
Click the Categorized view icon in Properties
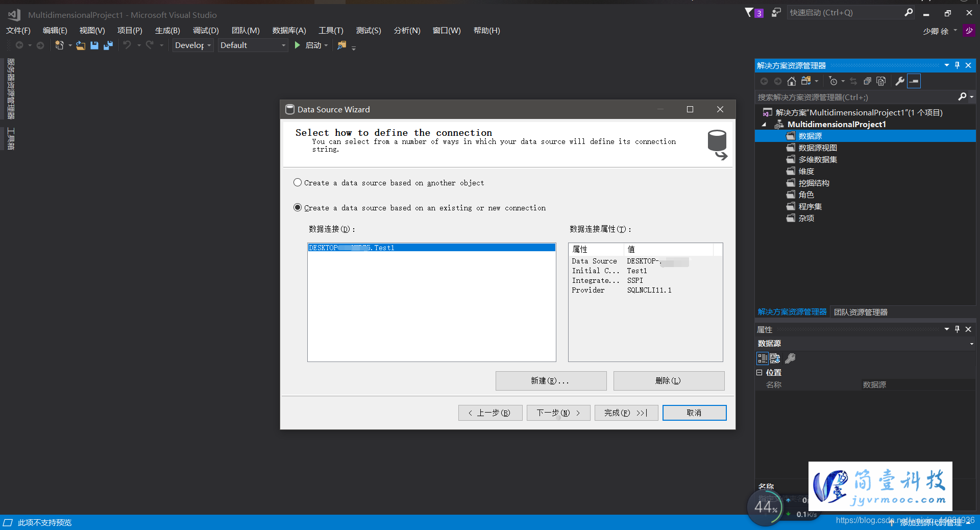tap(762, 358)
